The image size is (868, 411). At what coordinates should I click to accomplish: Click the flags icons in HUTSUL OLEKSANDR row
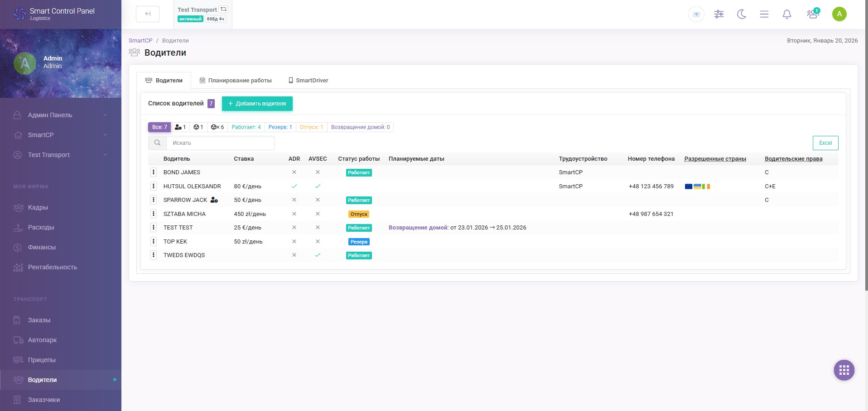tap(697, 186)
